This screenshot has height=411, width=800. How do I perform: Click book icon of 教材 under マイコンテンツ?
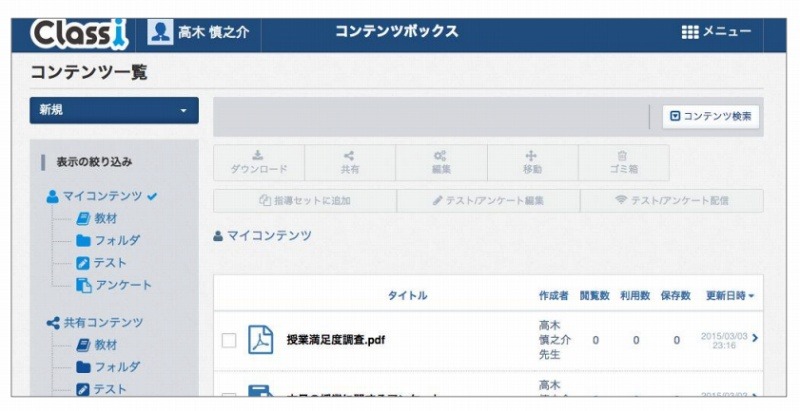tap(83, 218)
